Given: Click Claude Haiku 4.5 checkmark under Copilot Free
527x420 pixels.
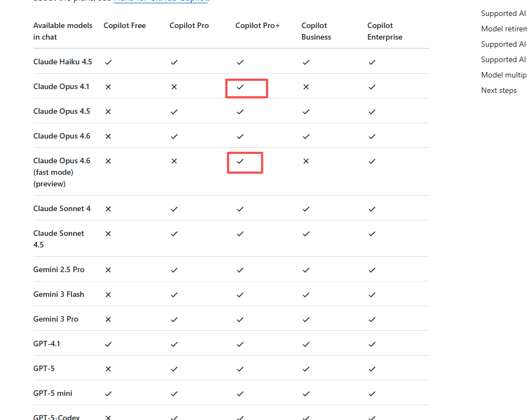Looking at the screenshot, I should (x=108, y=62).
